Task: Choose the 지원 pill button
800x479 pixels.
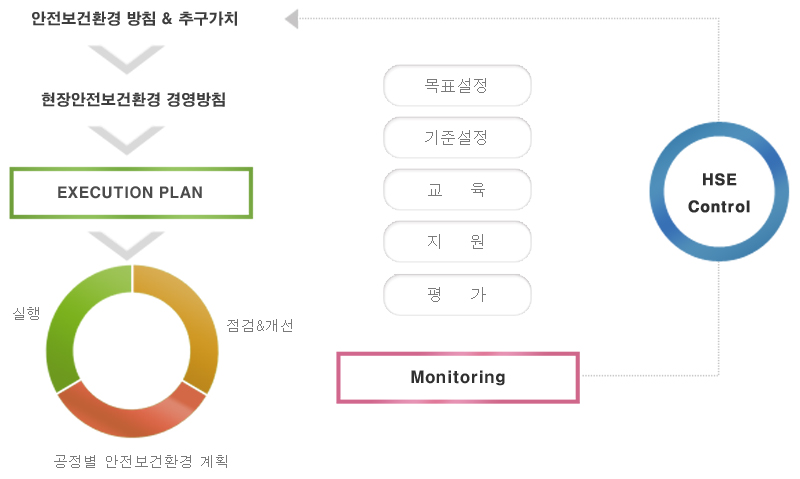Action: [x=457, y=242]
